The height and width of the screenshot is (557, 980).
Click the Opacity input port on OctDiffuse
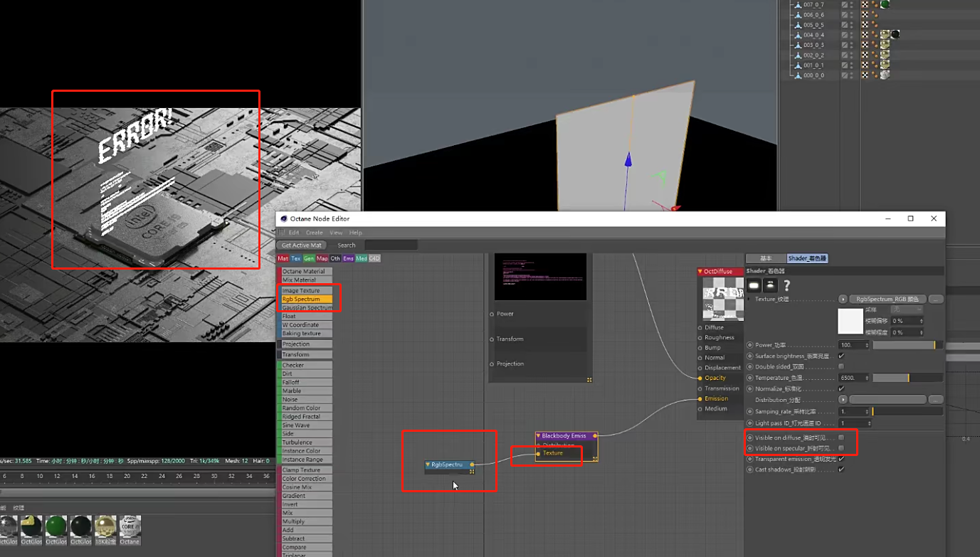click(700, 378)
